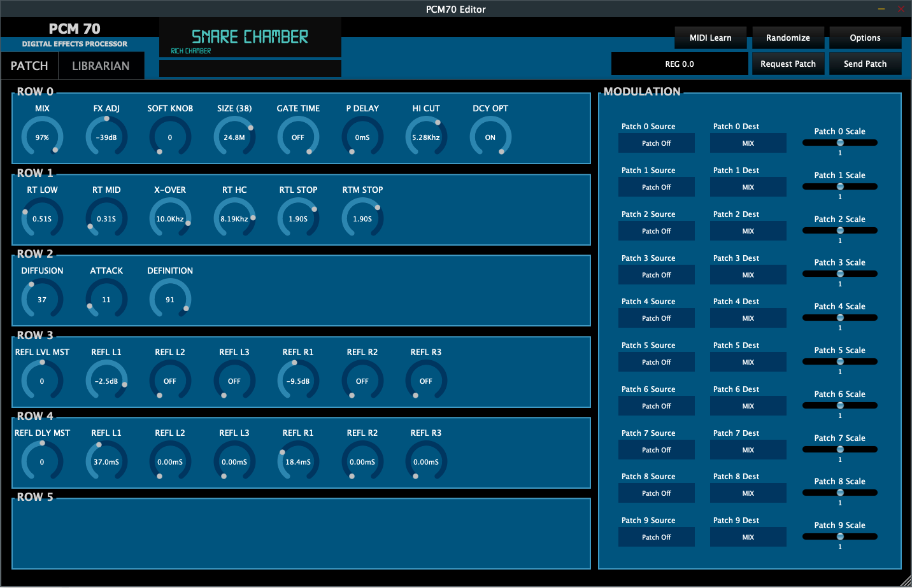The width and height of the screenshot is (912, 588).
Task: Click the Row 4 REFL L2 delay knob
Action: 170,461
